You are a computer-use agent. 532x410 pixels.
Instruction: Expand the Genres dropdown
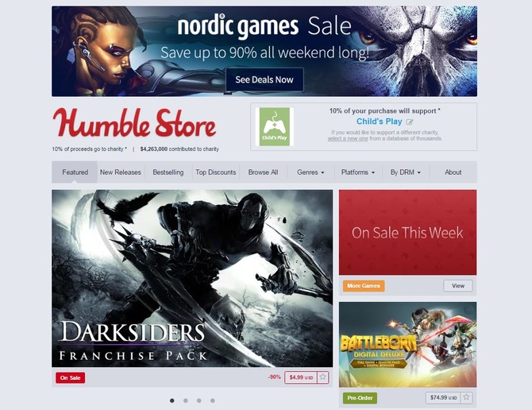[310, 172]
